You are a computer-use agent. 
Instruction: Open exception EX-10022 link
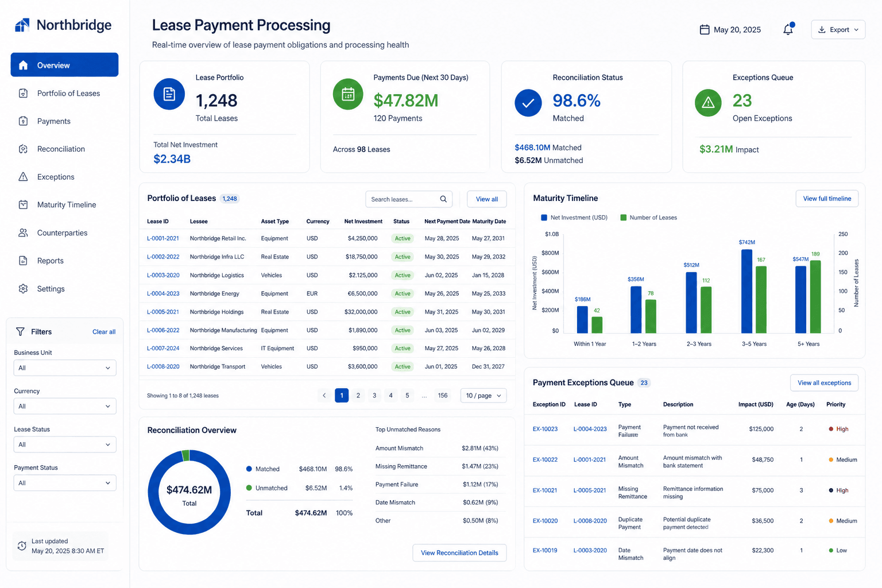pyautogui.click(x=545, y=460)
